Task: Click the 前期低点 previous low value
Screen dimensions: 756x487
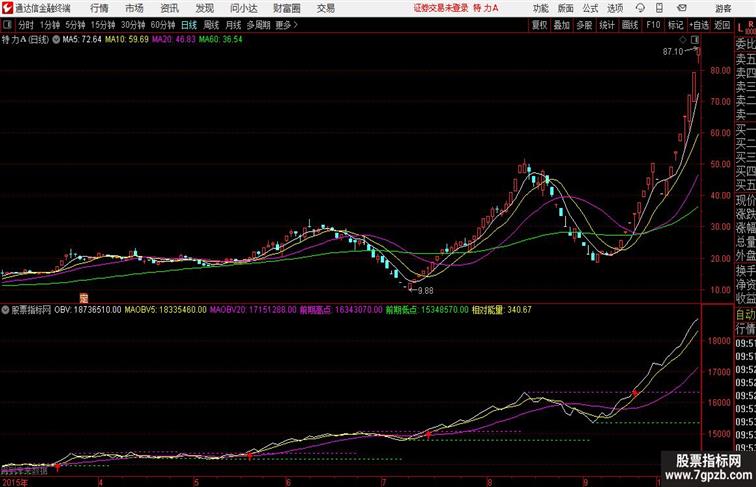Action: click(x=427, y=310)
